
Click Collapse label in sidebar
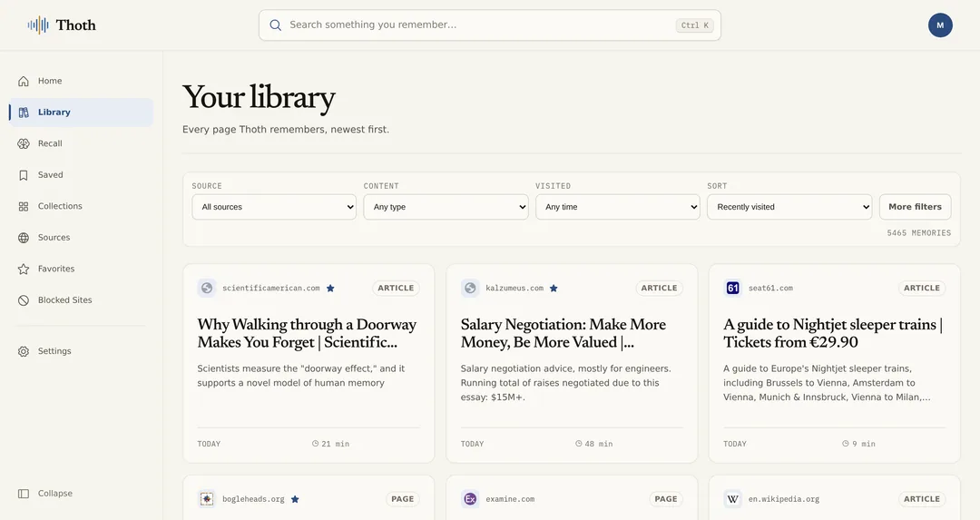[55, 494]
